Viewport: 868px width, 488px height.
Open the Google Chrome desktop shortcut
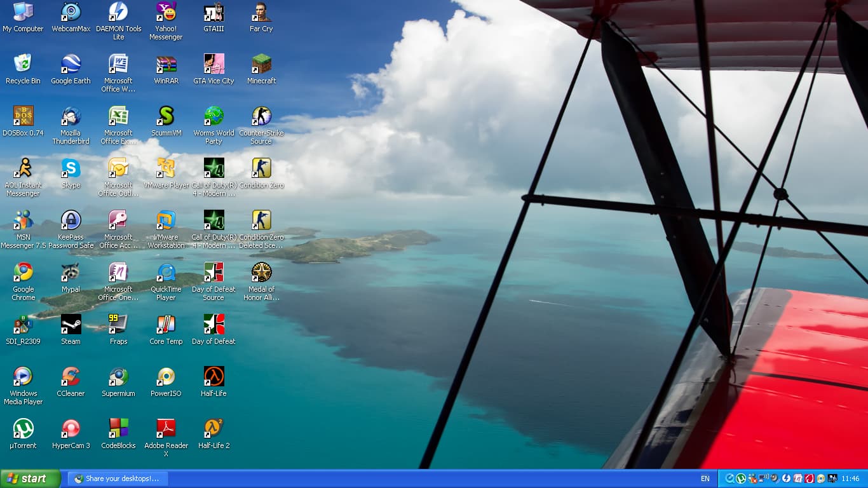click(24, 273)
